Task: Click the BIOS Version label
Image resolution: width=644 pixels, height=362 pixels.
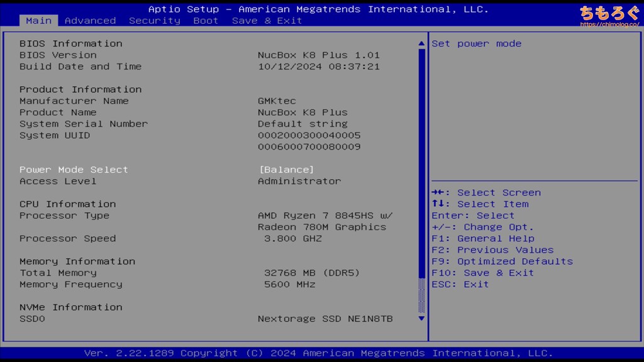Action: click(58, 55)
